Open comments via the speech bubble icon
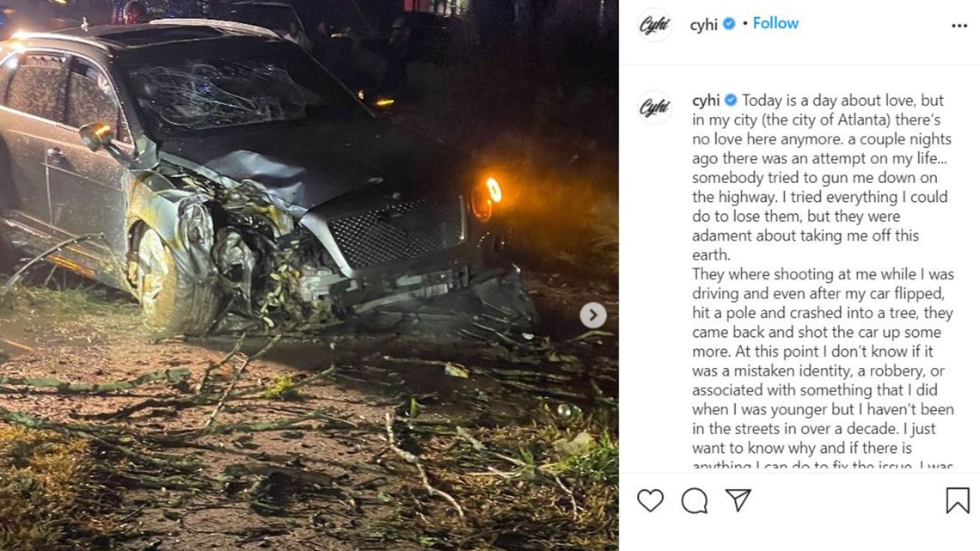This screenshot has height=551, width=980. (x=695, y=500)
